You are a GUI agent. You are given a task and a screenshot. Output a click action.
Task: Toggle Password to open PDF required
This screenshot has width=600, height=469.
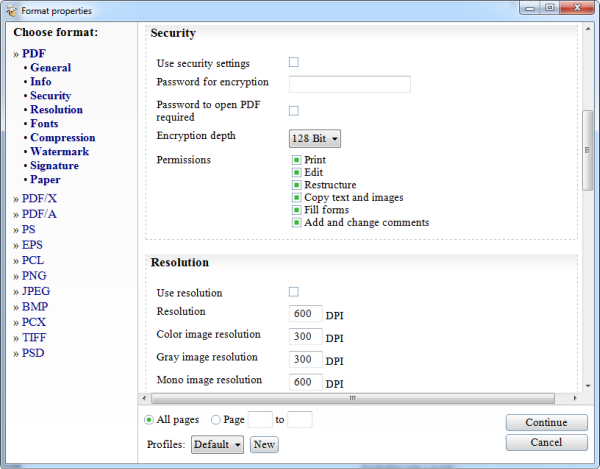[x=294, y=110]
